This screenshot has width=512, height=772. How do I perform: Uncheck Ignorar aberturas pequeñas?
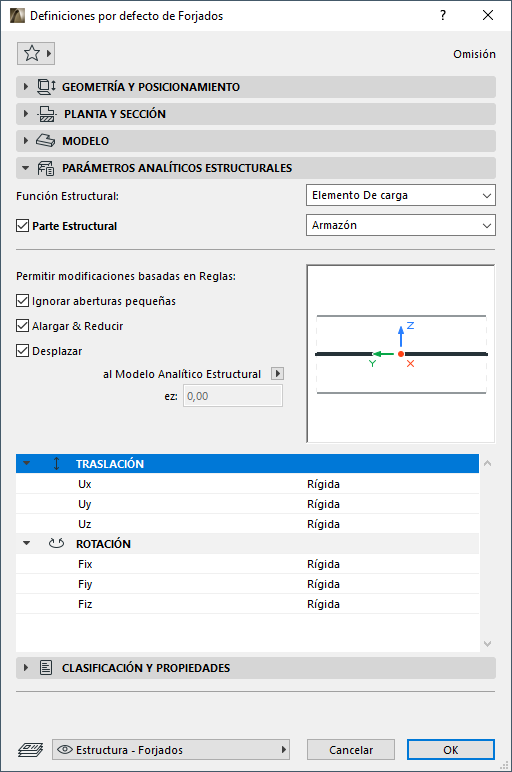point(23,301)
